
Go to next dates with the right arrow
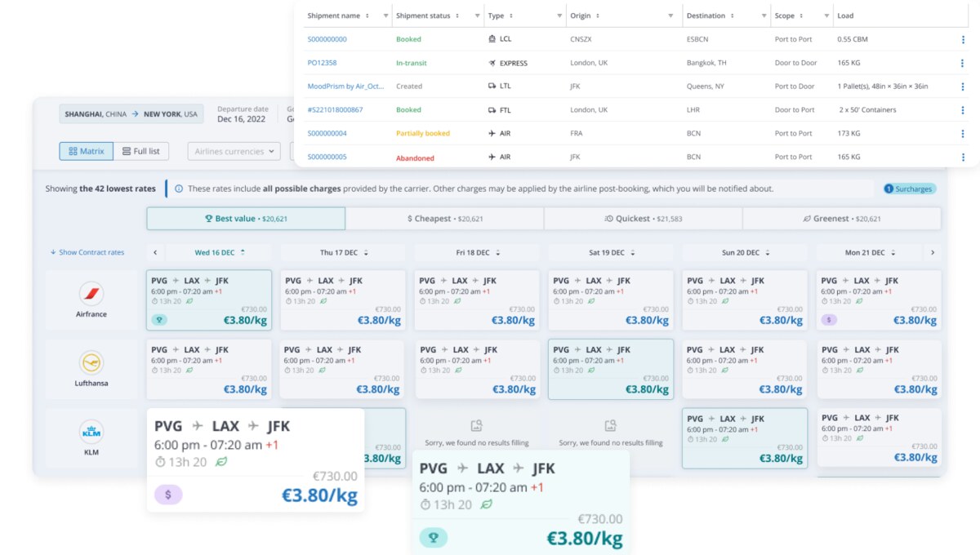(x=933, y=253)
